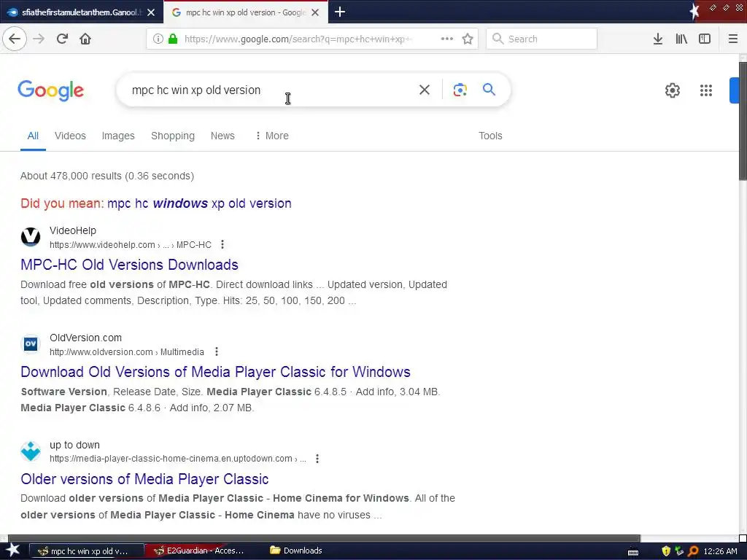Go back with the browser back arrow
Image resolution: width=747 pixels, height=560 pixels.
point(15,39)
